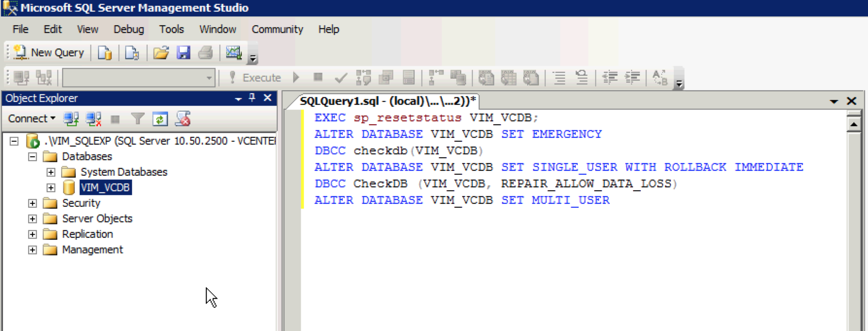Refresh Object Explorer with the refresh icon
Screen dimensions: 868x331
coord(160,118)
